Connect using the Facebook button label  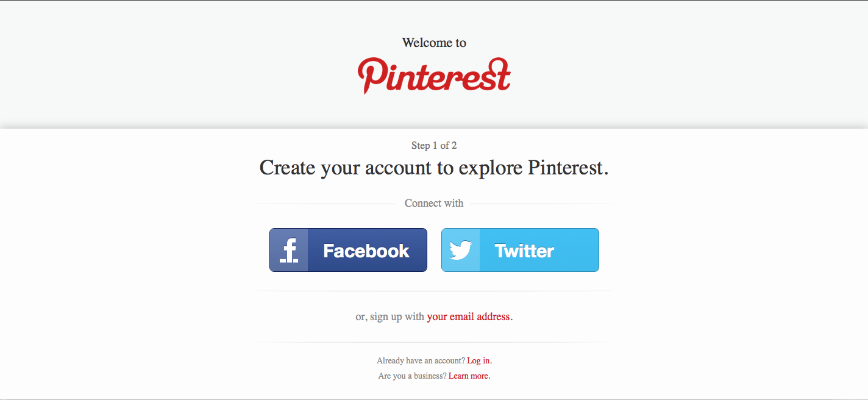(x=366, y=251)
